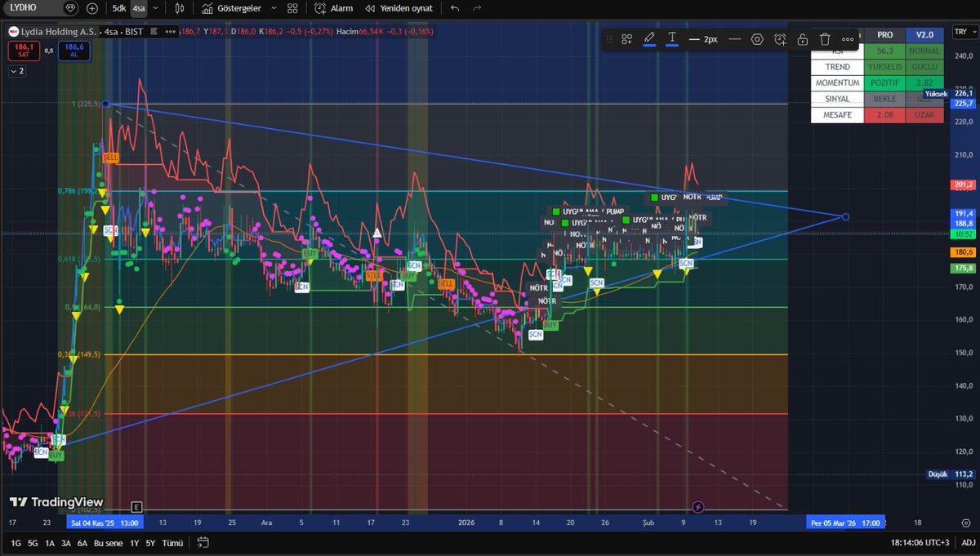
Task: Open drawing templates icon in floating toolbar
Action: point(626,38)
